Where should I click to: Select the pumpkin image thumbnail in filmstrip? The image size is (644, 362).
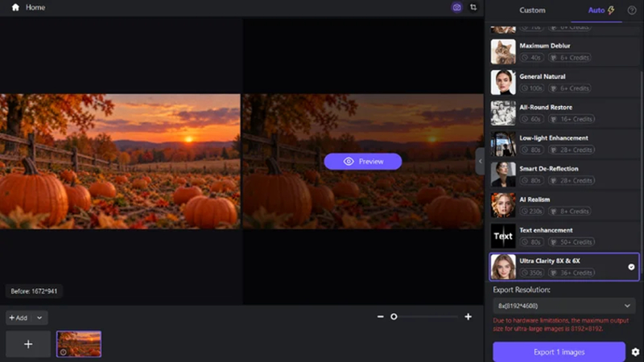79,344
